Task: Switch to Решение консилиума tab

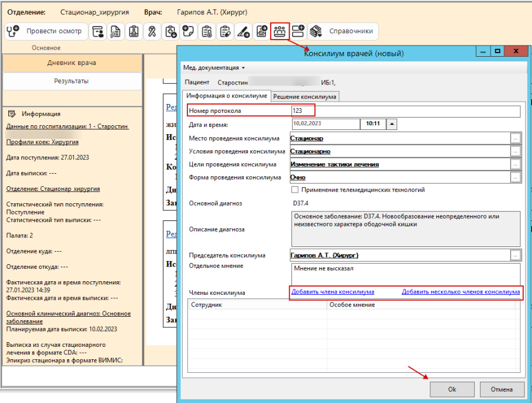Action: (x=304, y=97)
